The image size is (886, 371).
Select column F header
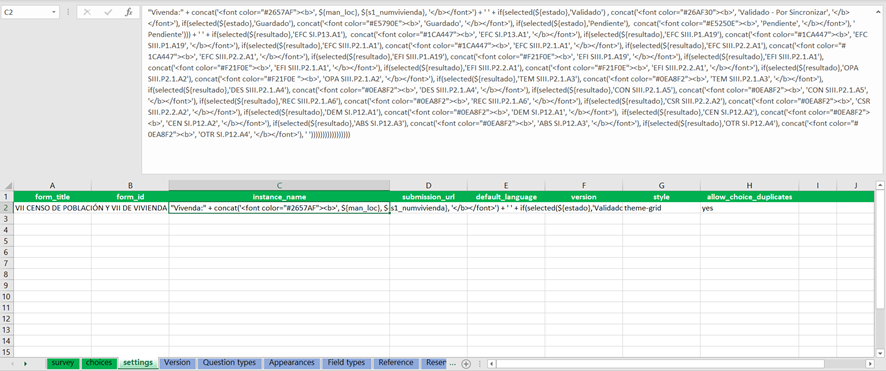point(584,185)
